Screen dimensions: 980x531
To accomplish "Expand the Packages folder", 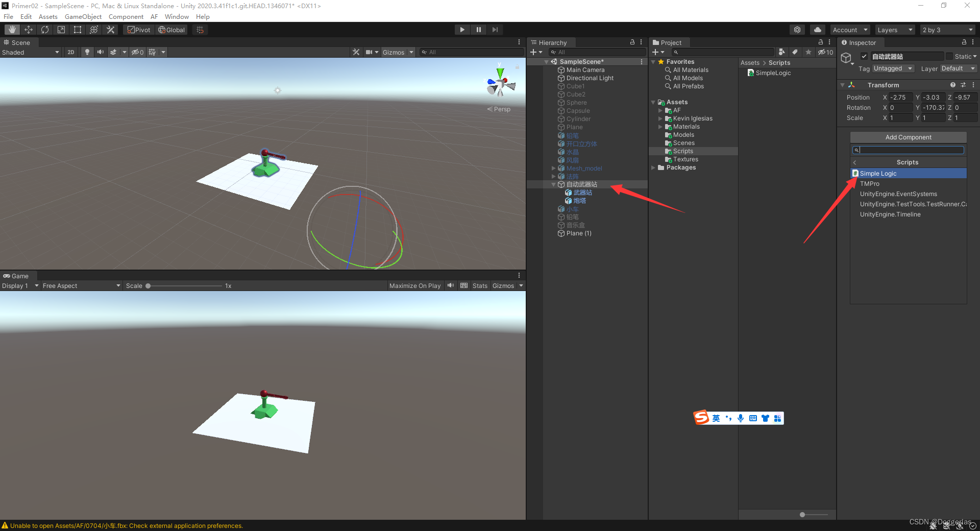I will [x=653, y=167].
